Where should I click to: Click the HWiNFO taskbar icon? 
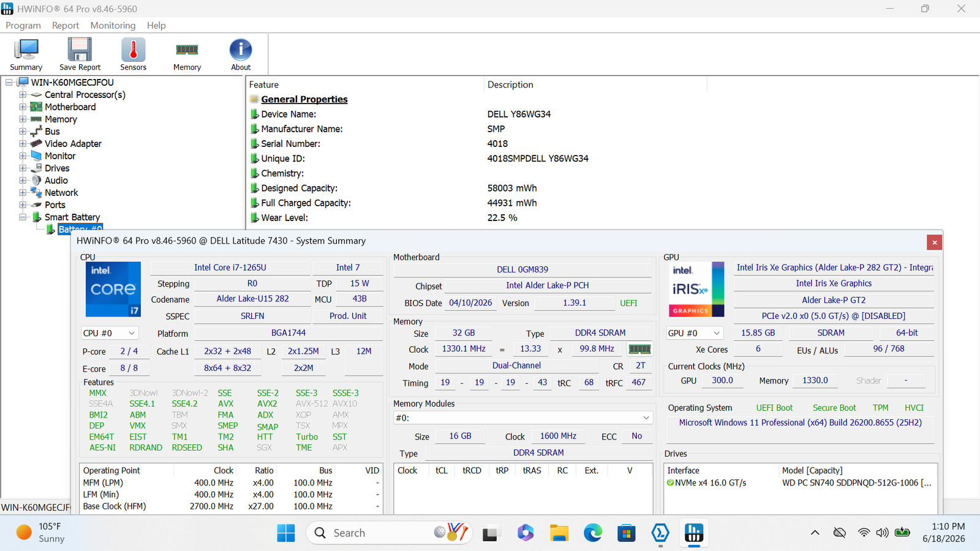(x=693, y=533)
